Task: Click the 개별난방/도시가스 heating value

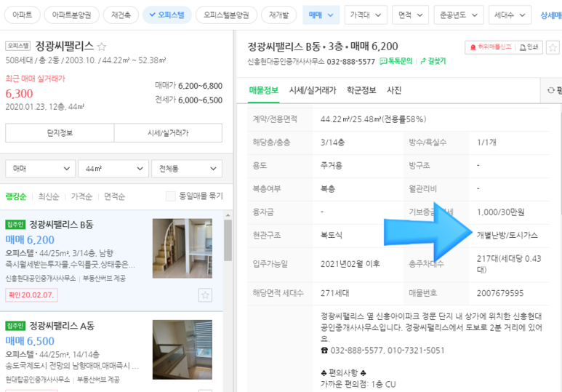Action: point(507,235)
